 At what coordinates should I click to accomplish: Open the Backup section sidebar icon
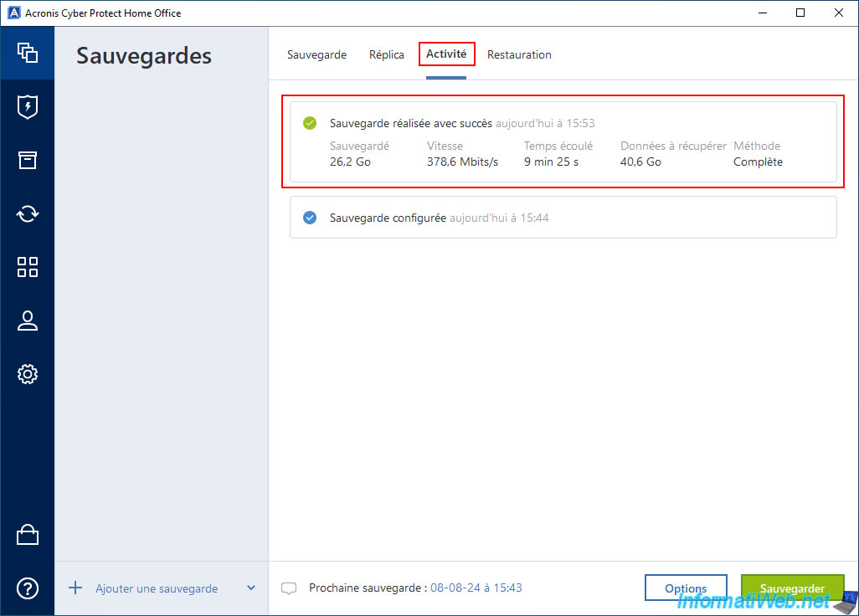(x=28, y=53)
